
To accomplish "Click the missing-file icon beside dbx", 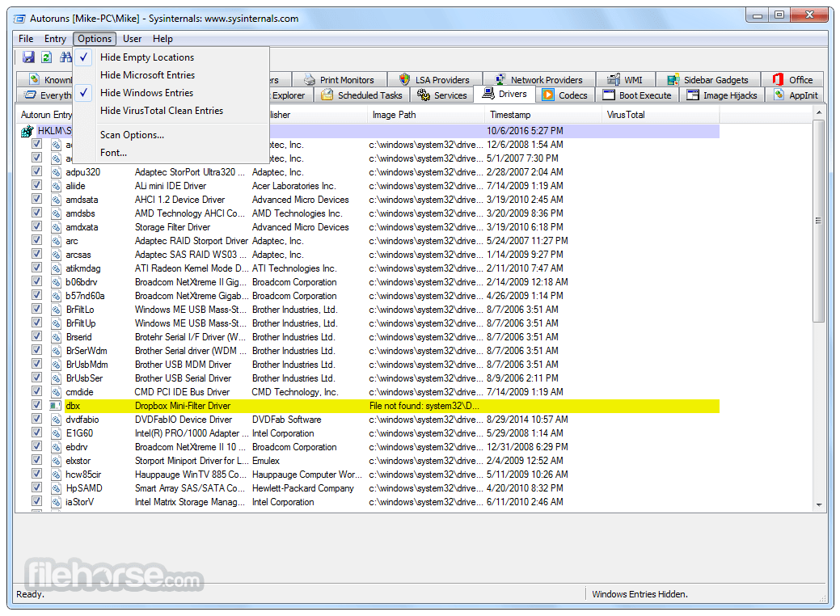I will pyautogui.click(x=56, y=406).
